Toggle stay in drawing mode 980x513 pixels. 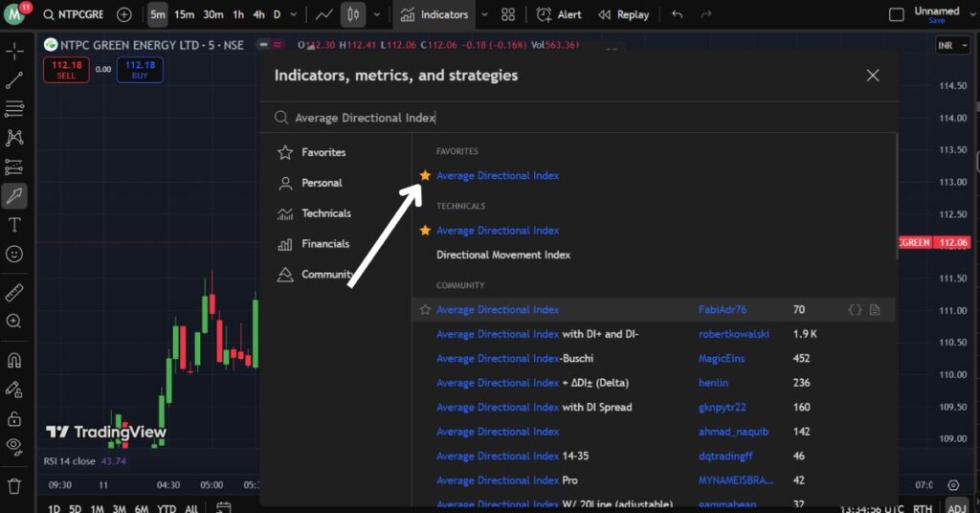pyautogui.click(x=14, y=390)
